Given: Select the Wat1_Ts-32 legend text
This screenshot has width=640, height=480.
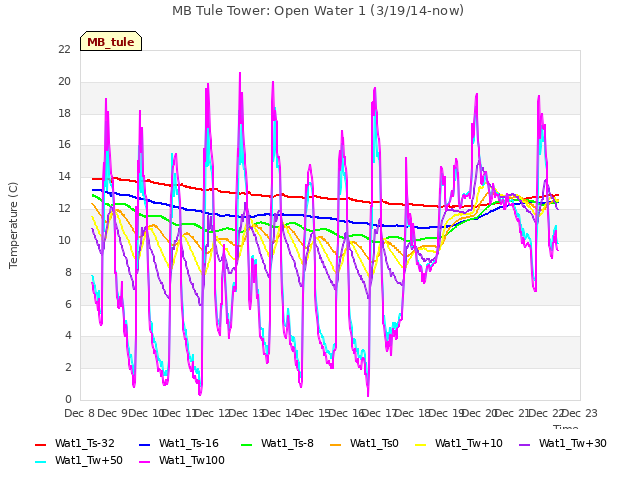Looking at the screenshot, I should point(84,444).
